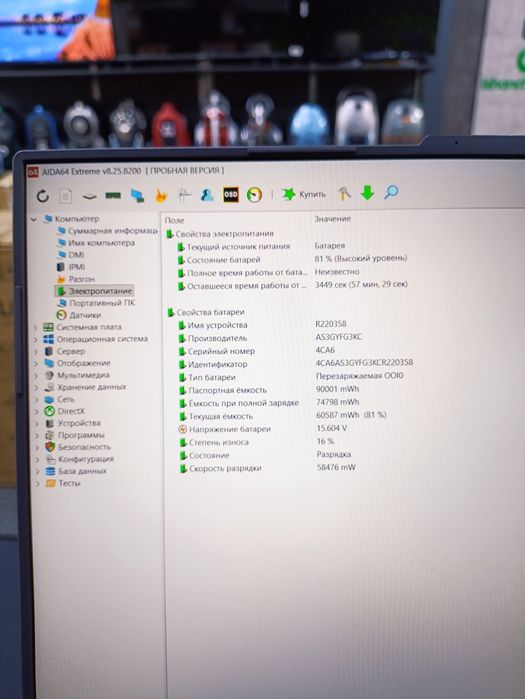
Task: Click the Безопасность shield icon
Action: click(x=50, y=447)
